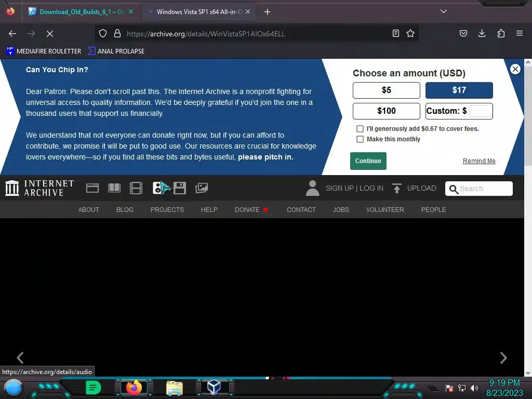The image size is (532, 399).
Task: Go to next item with right chevron
Action: 503,357
